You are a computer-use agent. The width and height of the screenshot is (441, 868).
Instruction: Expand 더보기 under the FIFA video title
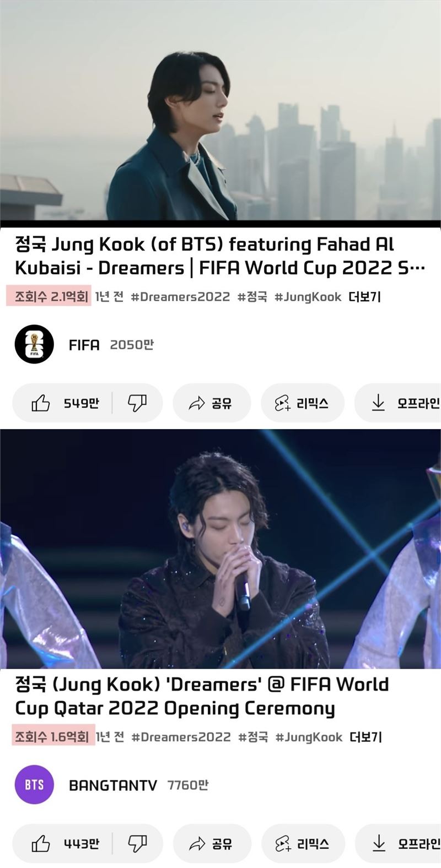[364, 297]
